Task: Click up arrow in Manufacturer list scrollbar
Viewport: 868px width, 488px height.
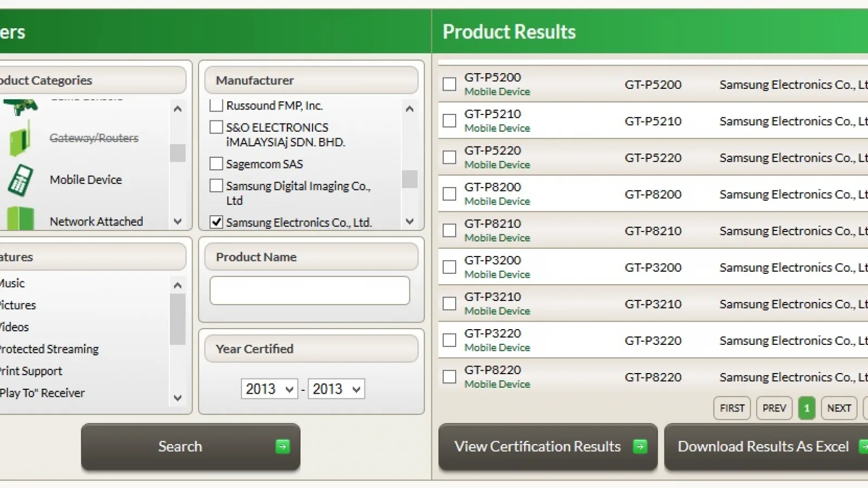Action: point(410,109)
